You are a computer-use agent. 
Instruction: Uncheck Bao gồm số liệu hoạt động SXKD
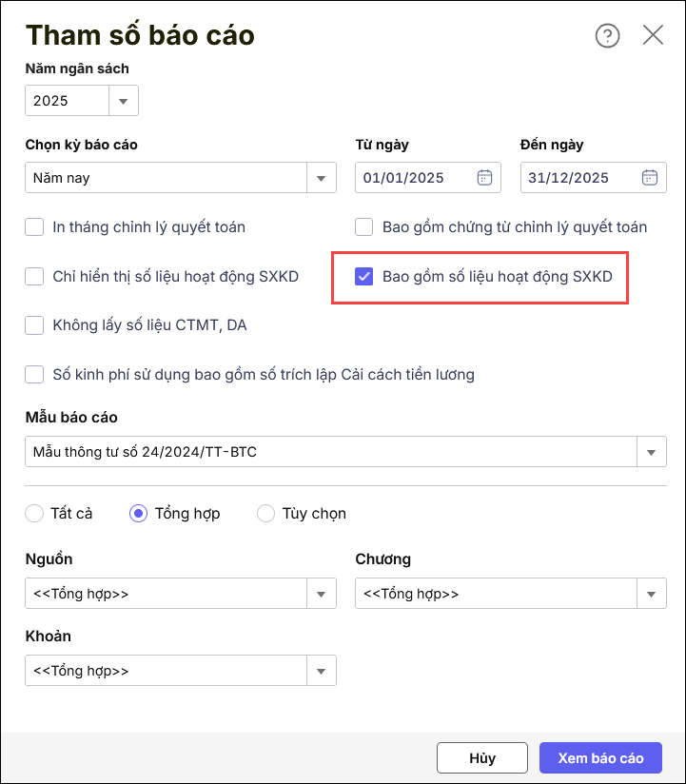(363, 277)
